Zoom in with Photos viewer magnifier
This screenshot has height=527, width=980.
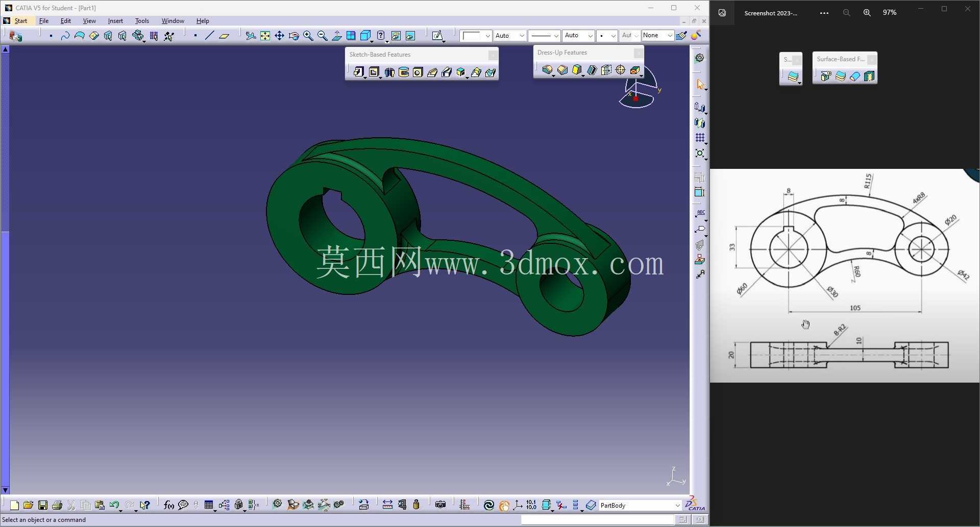pos(867,13)
